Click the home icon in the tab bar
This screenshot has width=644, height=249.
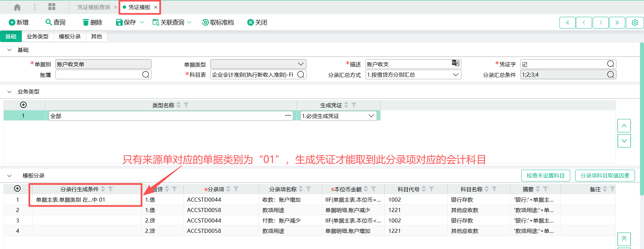pos(17,7)
